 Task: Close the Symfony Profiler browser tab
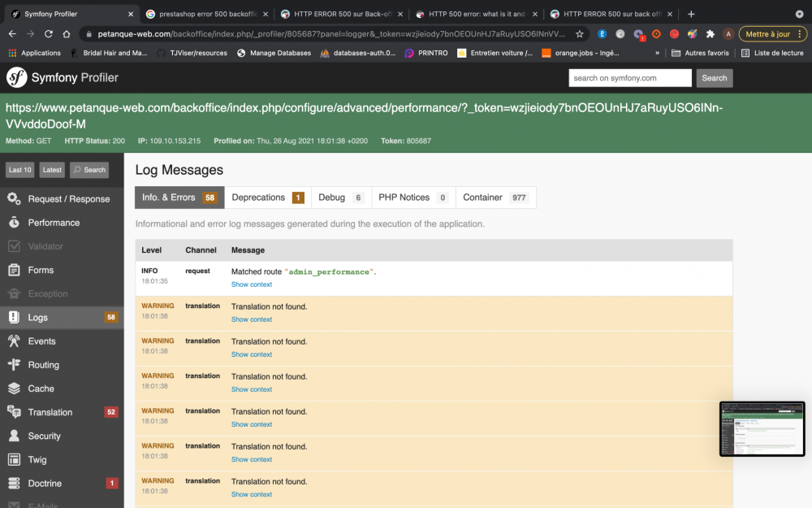pyautogui.click(x=131, y=14)
